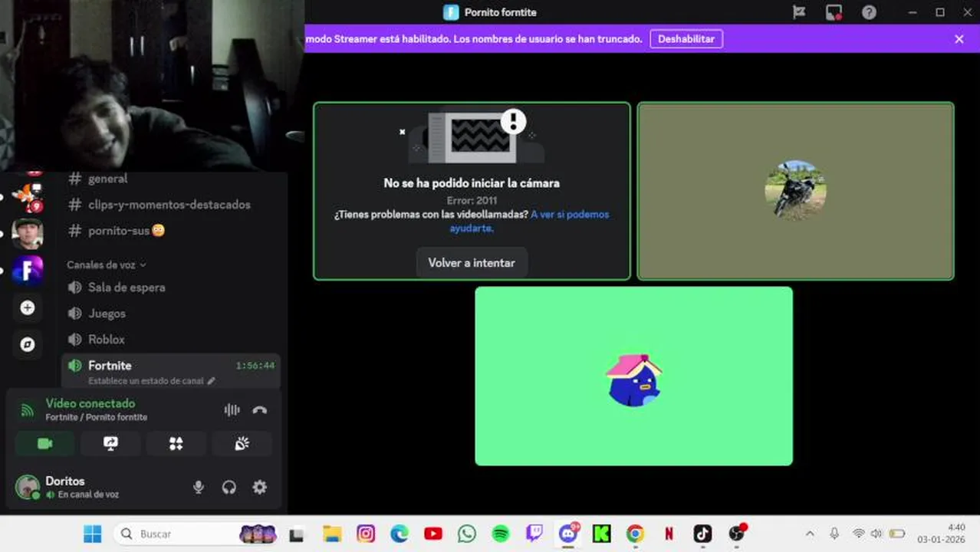
Task: Open Spotify from the taskbar
Action: [x=501, y=534]
